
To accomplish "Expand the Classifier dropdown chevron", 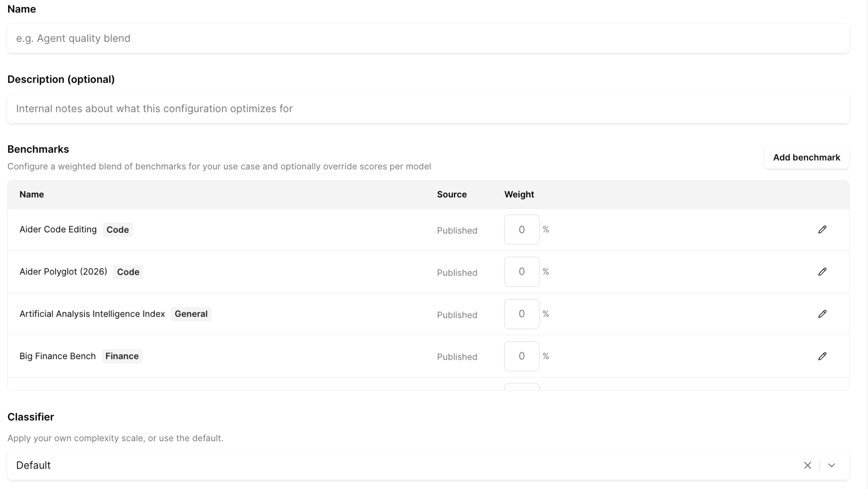I will pos(832,465).
